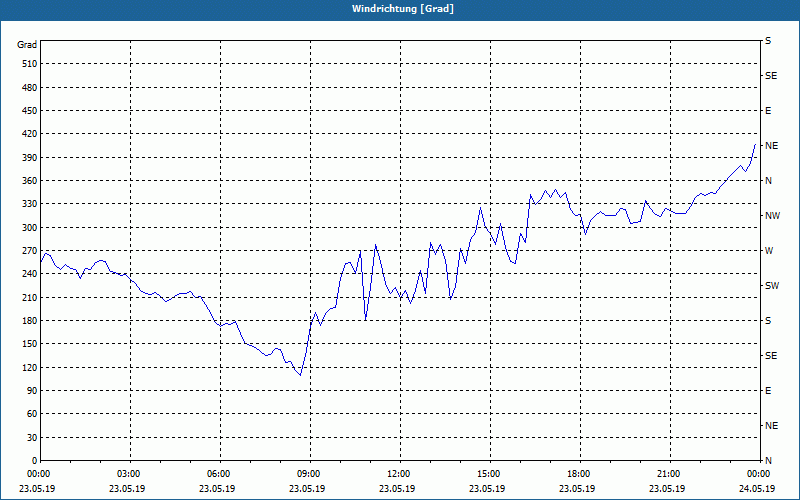Select the 240 value on left axis
The width and height of the screenshot is (800, 500).
[x=30, y=274]
